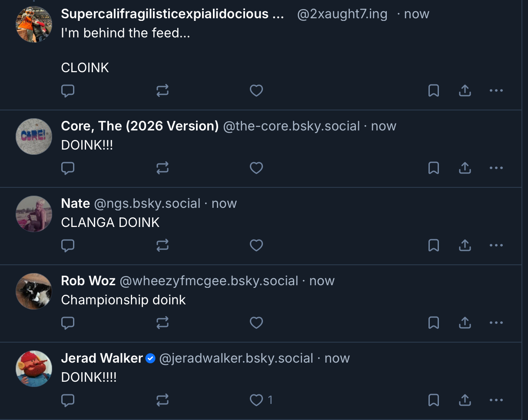Share Rob Woz's Championship doink post
Screen dimensions: 528x420
pos(465,323)
